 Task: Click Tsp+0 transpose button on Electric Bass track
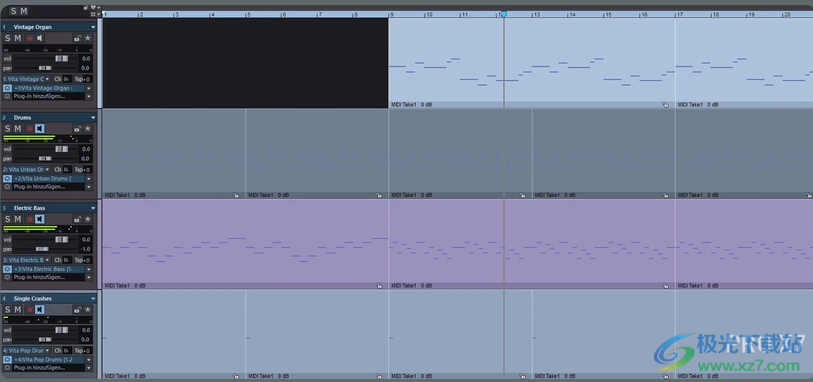click(x=82, y=260)
